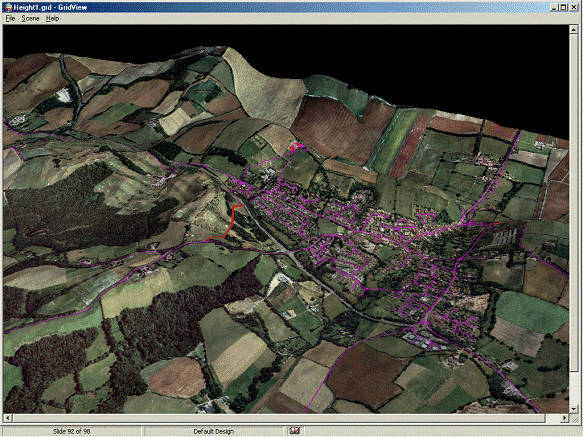583x437 pixels.
Task: Click the GridView application icon in title bar
Action: [7, 7]
